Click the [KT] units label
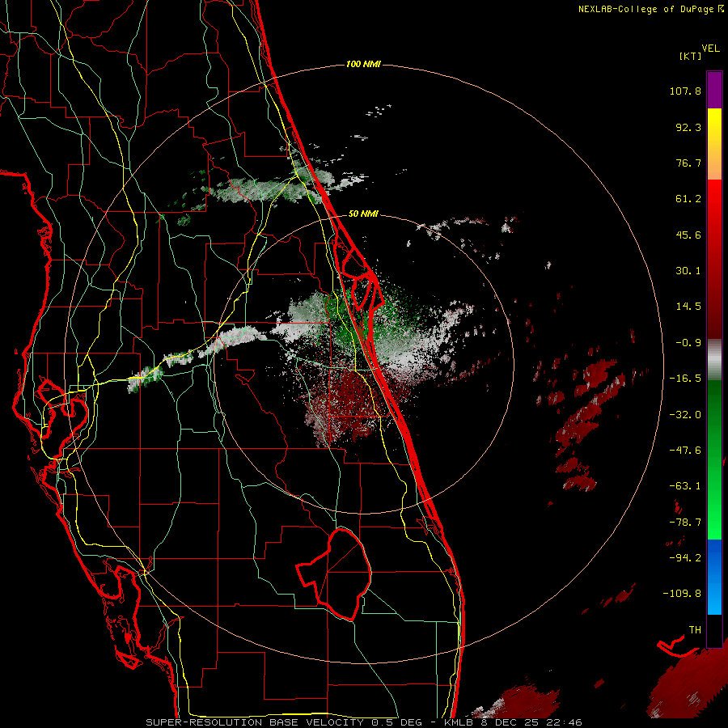The image size is (728, 728). (x=691, y=56)
